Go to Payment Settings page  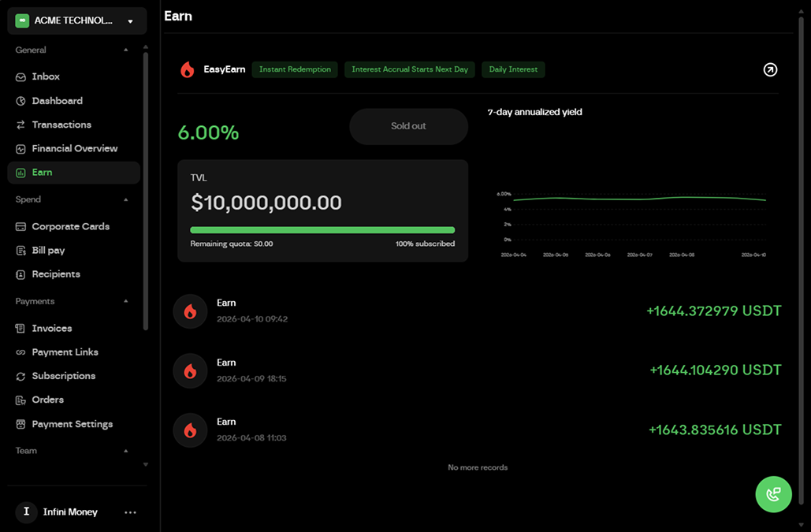72,424
